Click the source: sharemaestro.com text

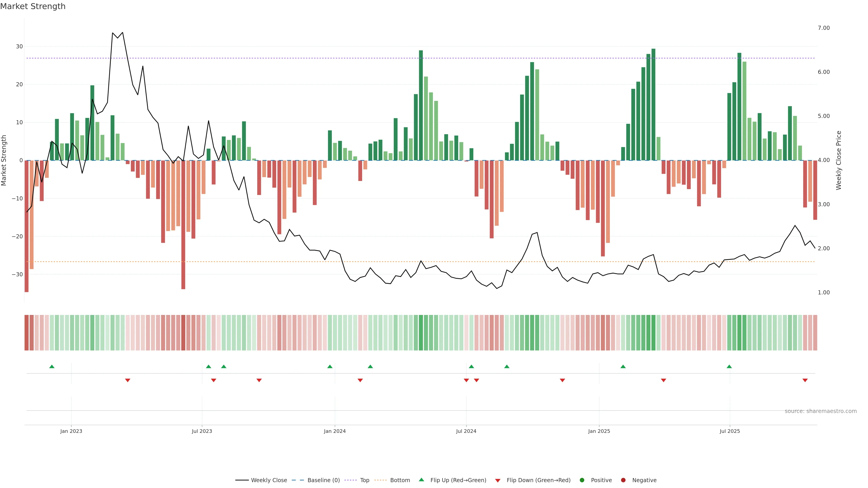tap(821, 411)
